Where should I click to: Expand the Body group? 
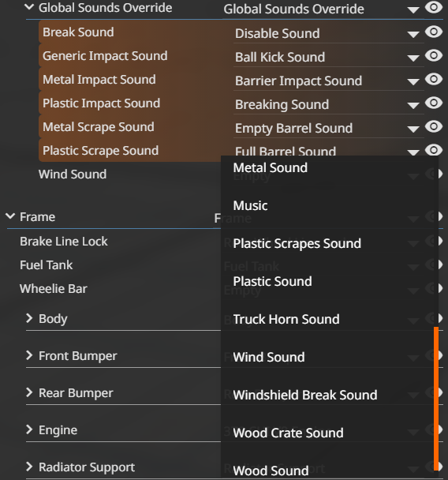(29, 318)
